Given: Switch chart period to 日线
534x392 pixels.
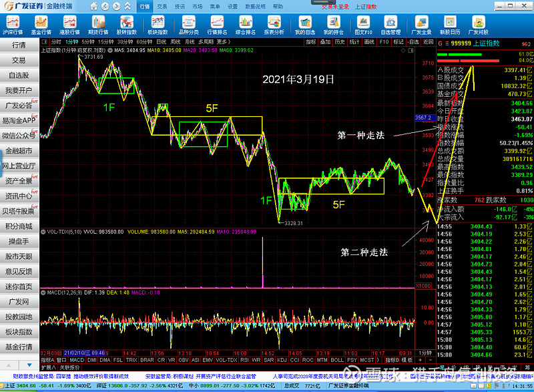Looking at the screenshot, I should coord(161,42).
